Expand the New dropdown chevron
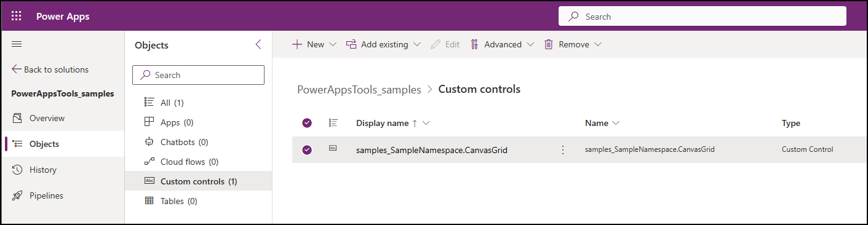This screenshot has height=225, width=868. (333, 44)
